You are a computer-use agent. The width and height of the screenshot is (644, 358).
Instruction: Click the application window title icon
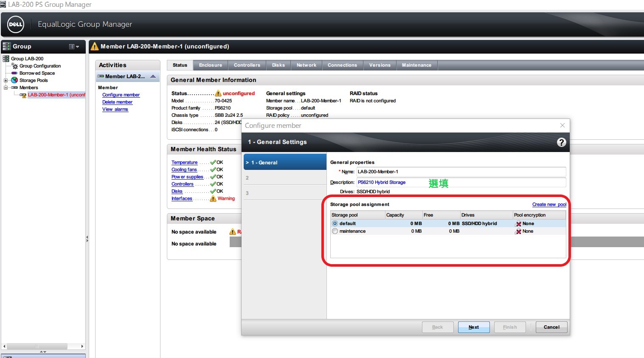coord(3,4)
